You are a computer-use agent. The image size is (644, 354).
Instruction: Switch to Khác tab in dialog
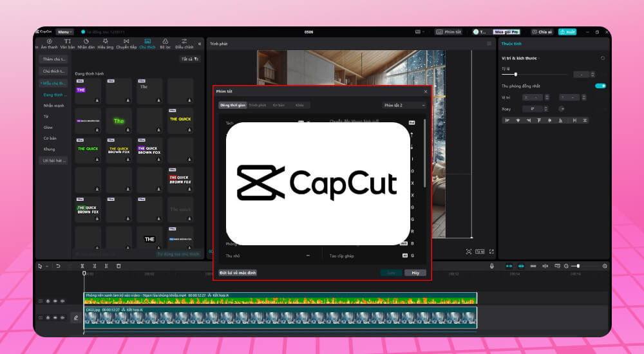click(300, 105)
